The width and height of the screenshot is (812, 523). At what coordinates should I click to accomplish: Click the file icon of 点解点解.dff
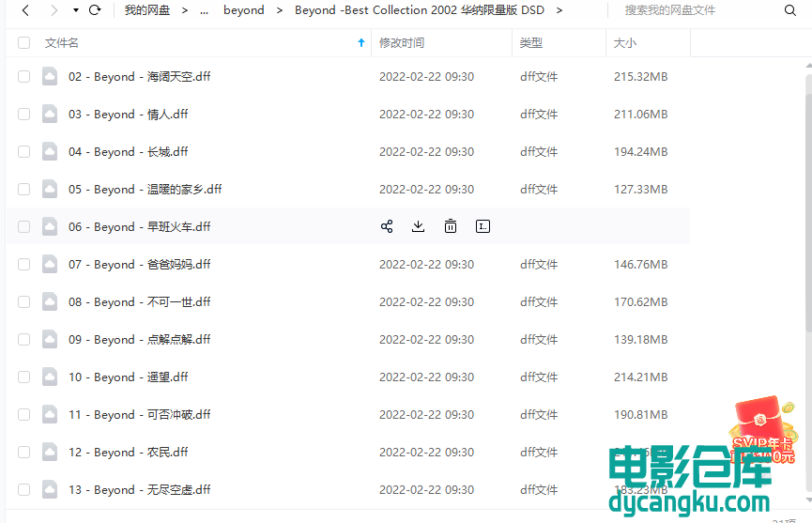tap(50, 339)
